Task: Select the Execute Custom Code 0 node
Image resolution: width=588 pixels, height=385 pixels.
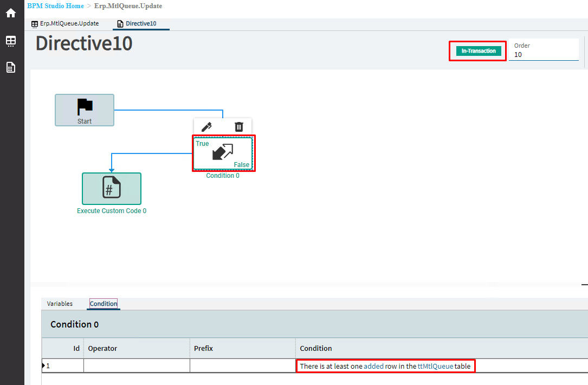Action: [112, 188]
